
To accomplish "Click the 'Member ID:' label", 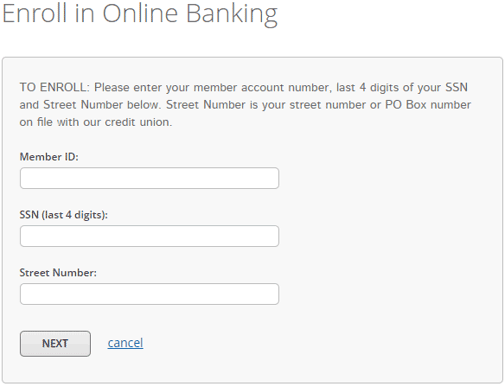I will (49, 157).
